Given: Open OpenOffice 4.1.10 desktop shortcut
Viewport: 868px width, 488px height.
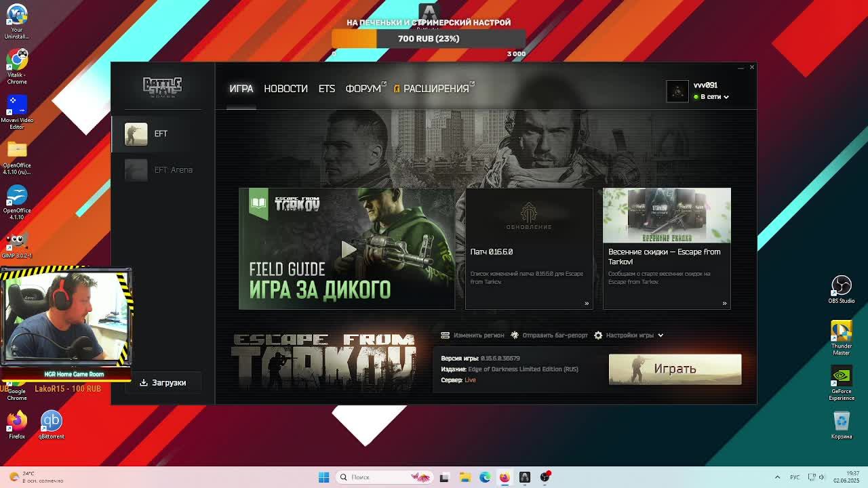Looking at the screenshot, I should 17,203.
